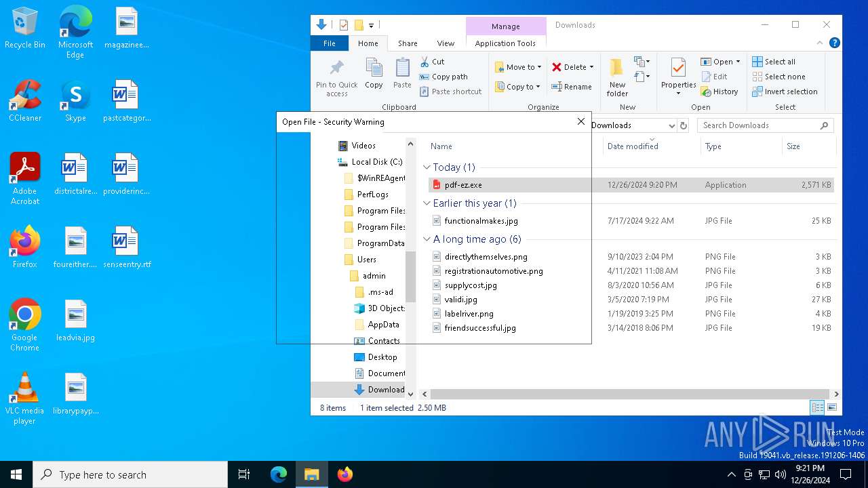
Task: Open the New item dropdown icon
Action: pos(642,62)
